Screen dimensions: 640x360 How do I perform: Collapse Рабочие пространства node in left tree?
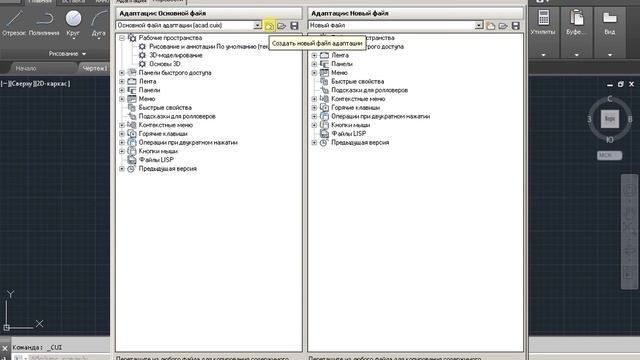pos(122,38)
